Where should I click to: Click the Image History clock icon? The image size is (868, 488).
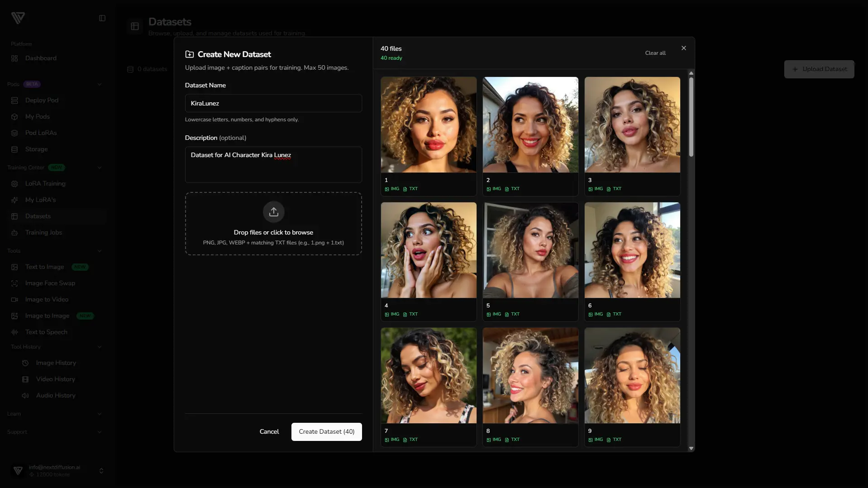25,363
